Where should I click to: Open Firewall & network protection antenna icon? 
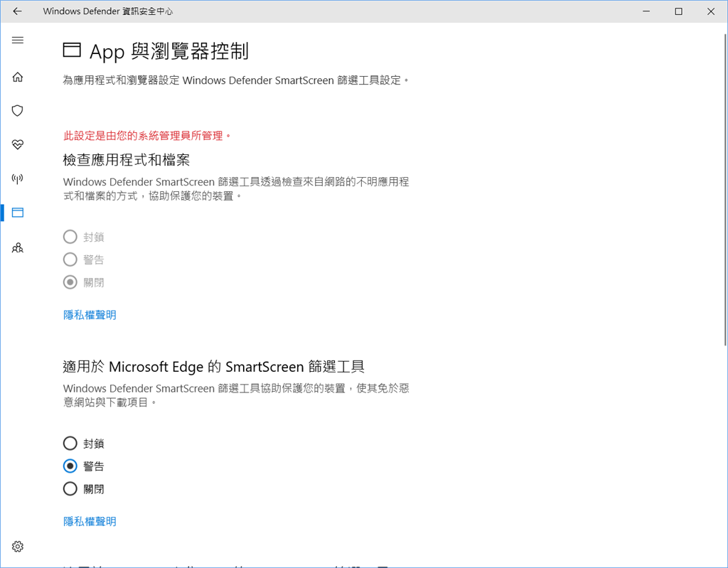coord(18,179)
